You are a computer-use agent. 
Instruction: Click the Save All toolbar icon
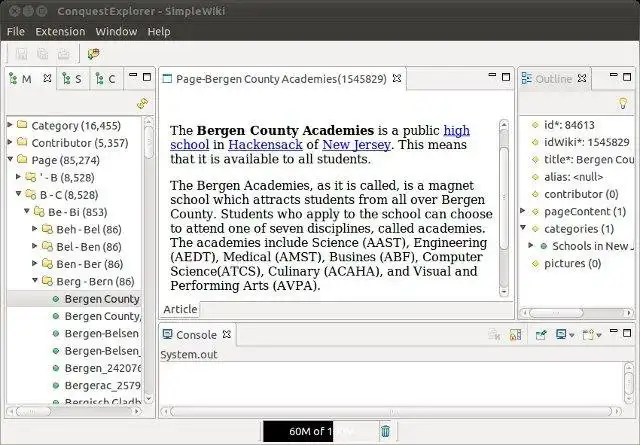click(x=42, y=54)
